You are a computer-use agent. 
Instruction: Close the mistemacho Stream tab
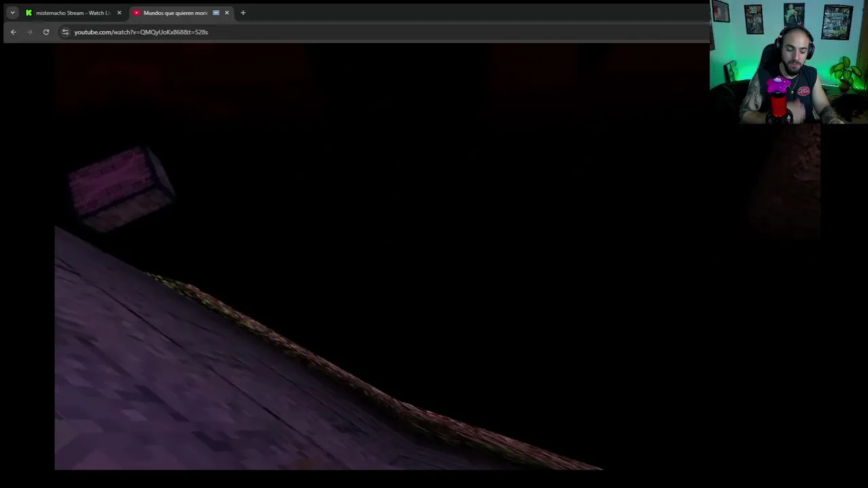(x=119, y=12)
